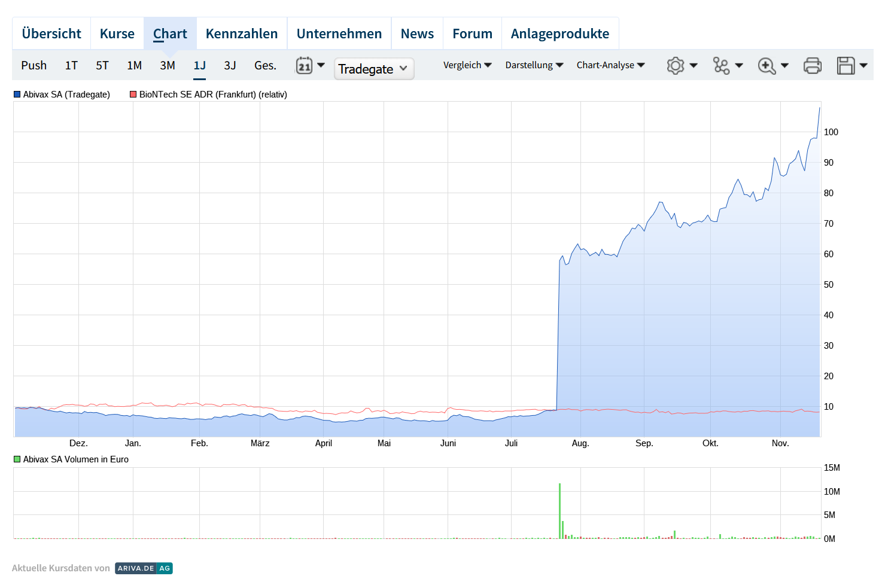
Task: Click the zoom magnifier icon
Action: click(x=767, y=65)
